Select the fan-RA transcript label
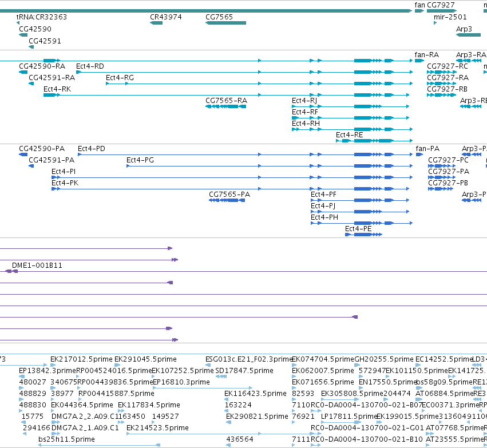The height and width of the screenshot is (448, 487). 427,55
